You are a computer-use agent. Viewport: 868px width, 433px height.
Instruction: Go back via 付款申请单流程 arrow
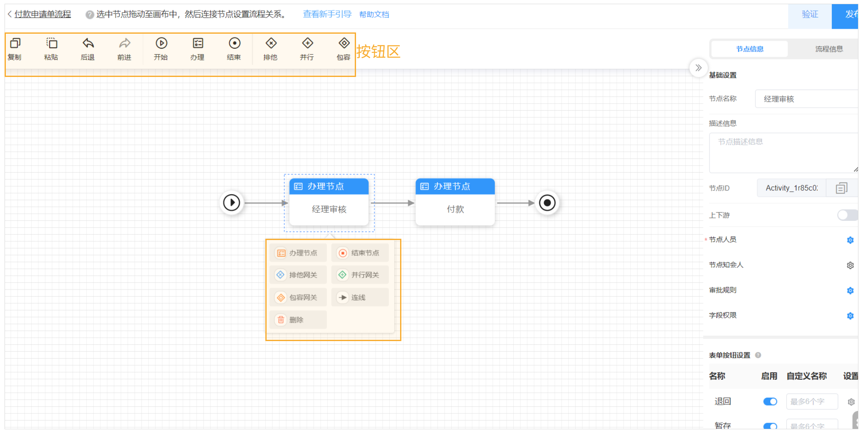coord(10,14)
